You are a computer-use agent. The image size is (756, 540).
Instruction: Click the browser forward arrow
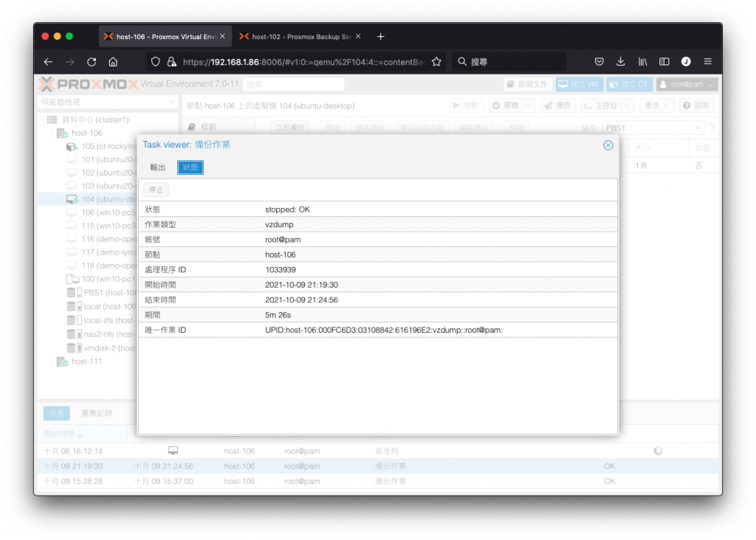pos(70,62)
